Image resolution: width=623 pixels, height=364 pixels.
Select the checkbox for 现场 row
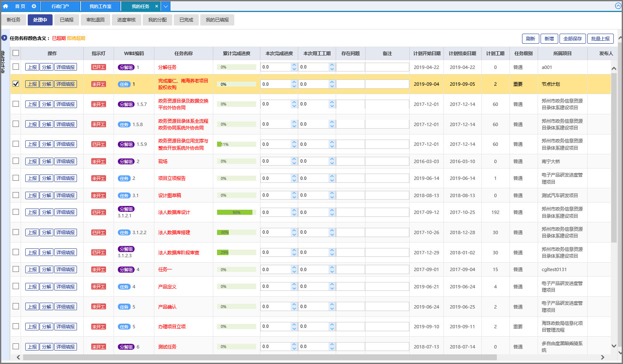click(16, 161)
